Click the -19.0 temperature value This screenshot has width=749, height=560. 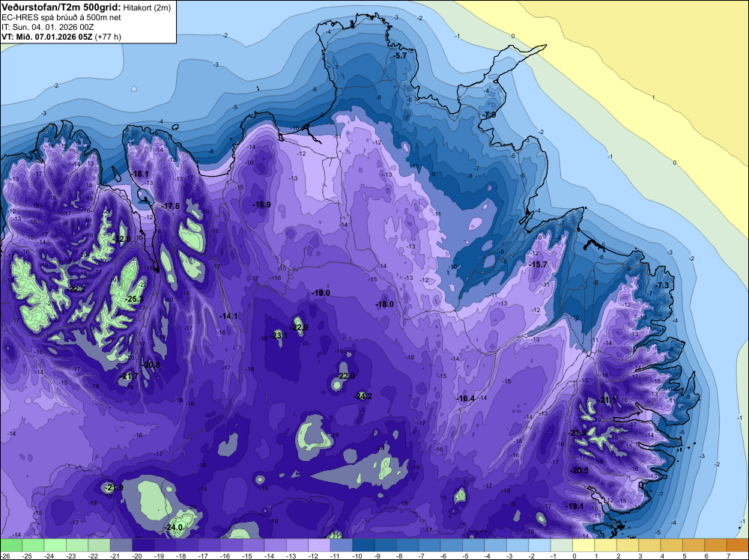[x=321, y=293]
